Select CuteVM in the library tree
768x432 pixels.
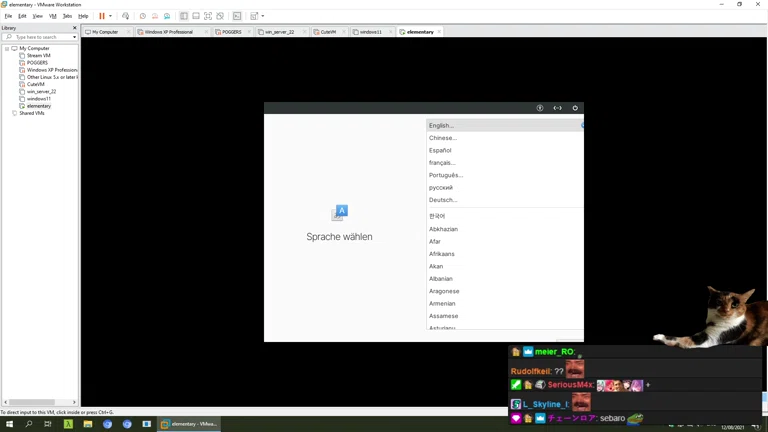35,84
